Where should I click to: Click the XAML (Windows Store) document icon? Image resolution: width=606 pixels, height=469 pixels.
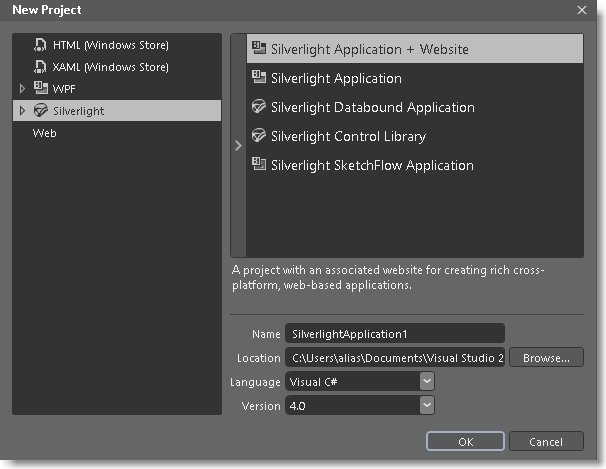[x=40, y=67]
